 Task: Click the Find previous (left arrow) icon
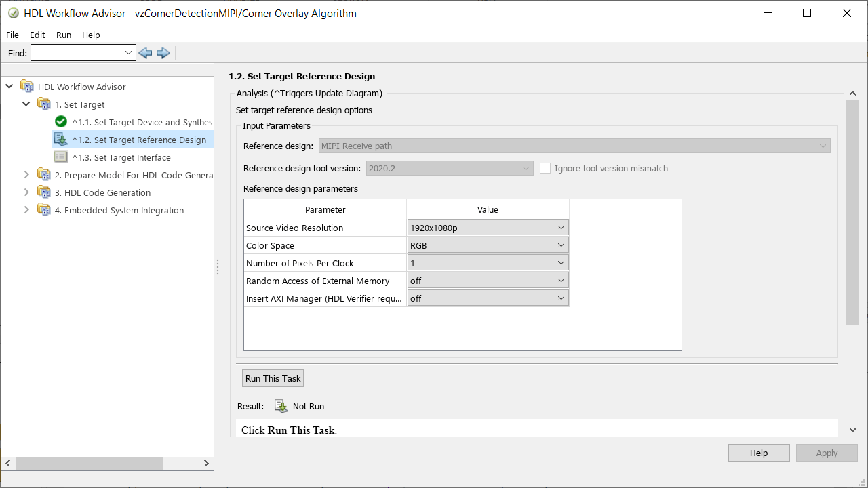[x=144, y=53]
